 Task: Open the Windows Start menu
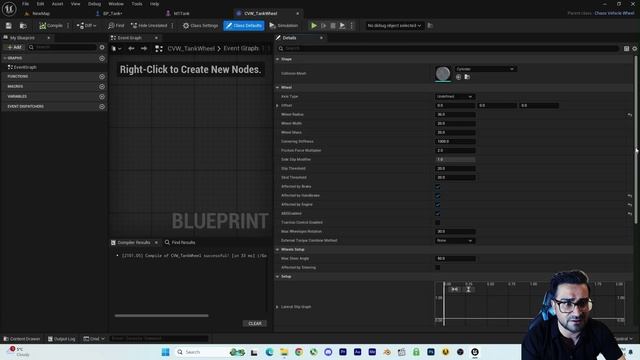pyautogui.click(x=165, y=352)
